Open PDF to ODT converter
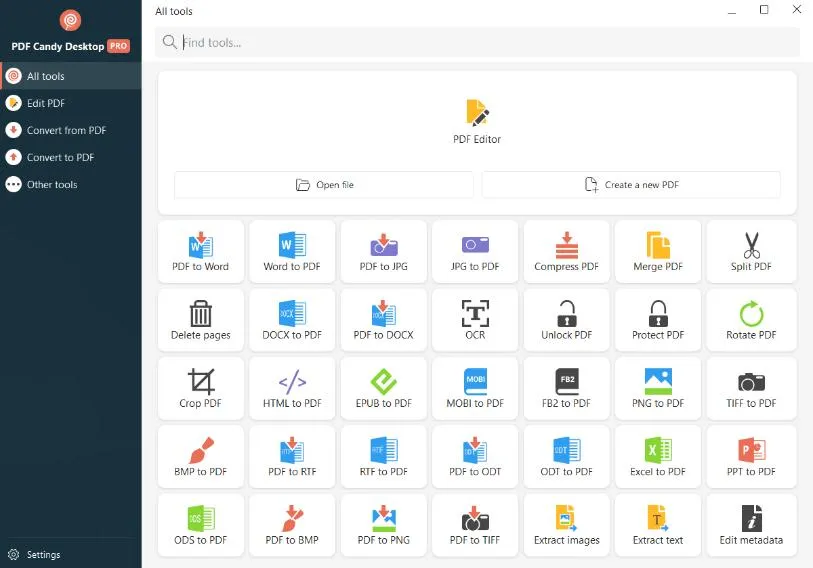The image size is (813, 568). 475,457
